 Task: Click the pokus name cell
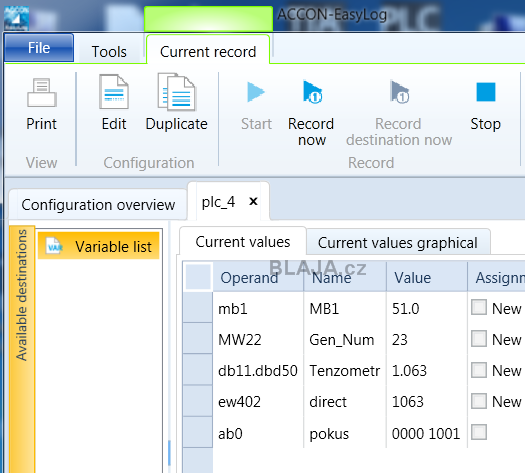[x=345, y=433]
